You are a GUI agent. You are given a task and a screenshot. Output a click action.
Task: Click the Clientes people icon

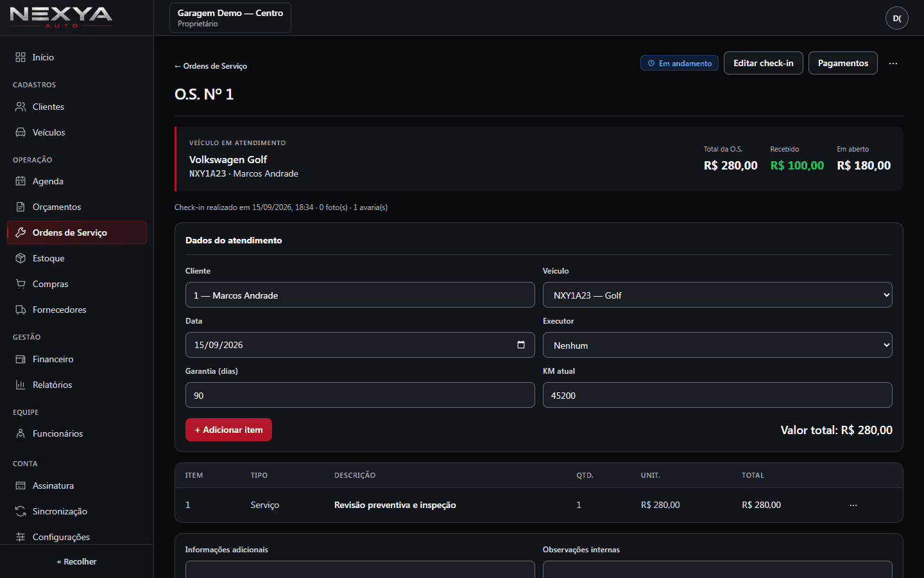(x=21, y=107)
